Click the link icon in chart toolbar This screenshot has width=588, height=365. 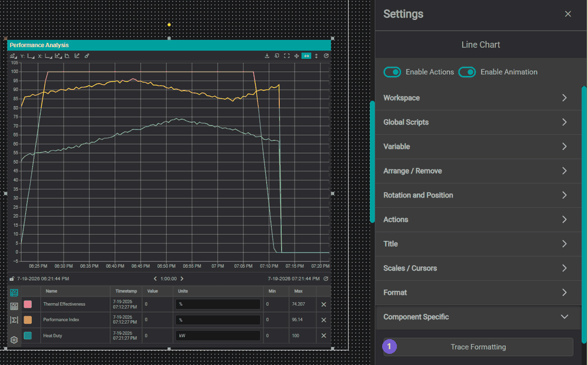click(86, 56)
